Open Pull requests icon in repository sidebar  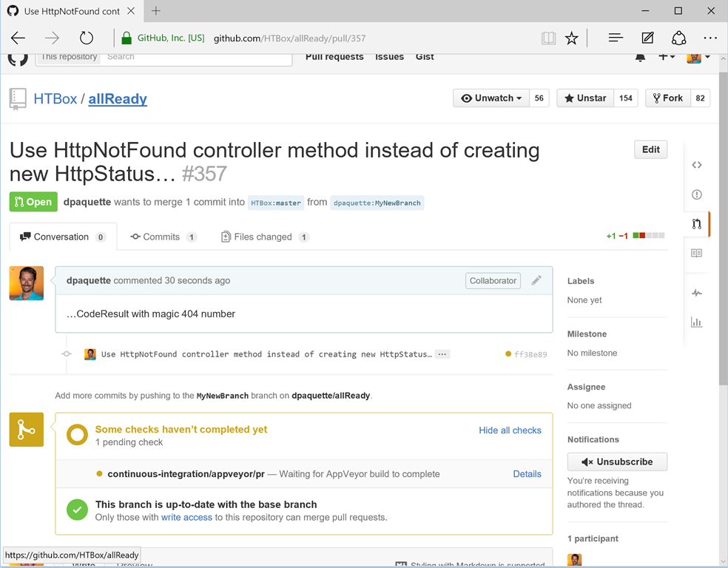pyautogui.click(x=696, y=224)
